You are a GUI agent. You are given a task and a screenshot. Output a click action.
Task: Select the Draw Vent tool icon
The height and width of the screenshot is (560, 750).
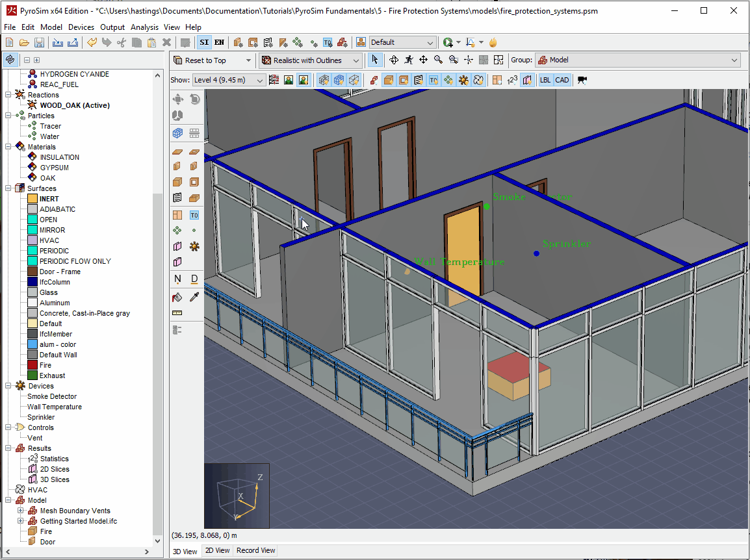177,197
